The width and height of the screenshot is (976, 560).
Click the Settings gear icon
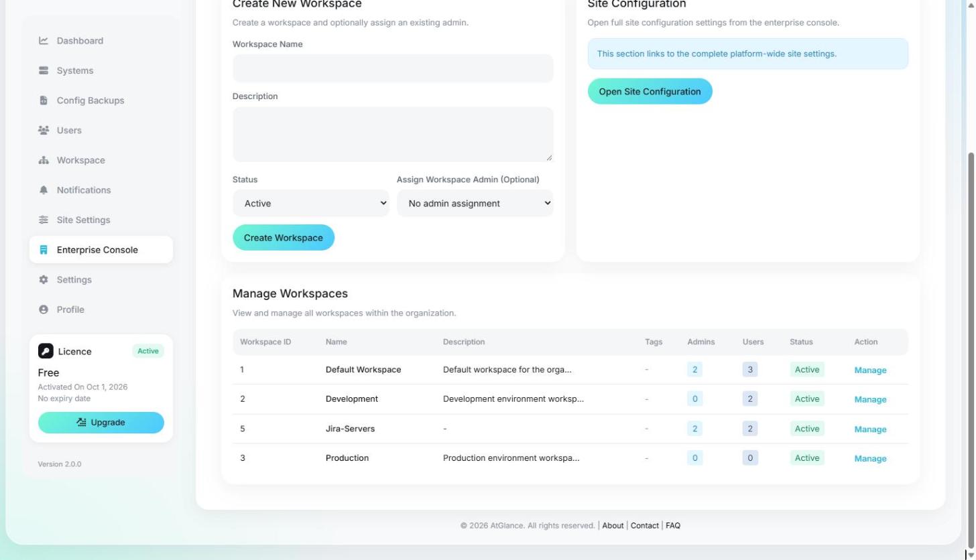(44, 279)
